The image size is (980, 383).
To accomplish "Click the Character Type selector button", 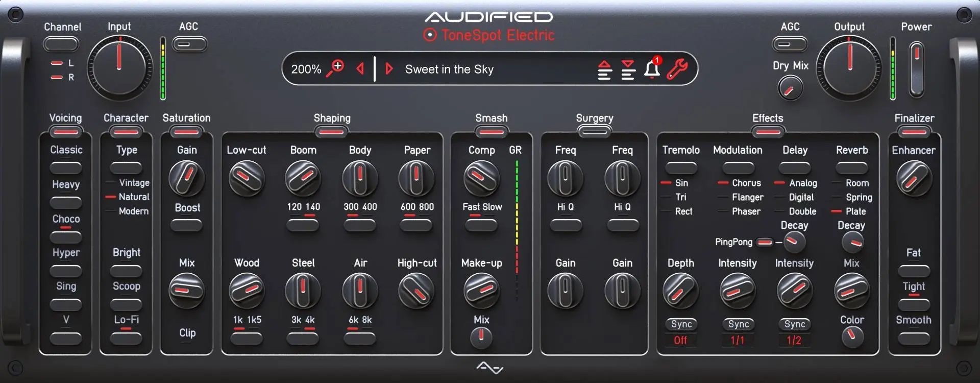I will pyautogui.click(x=126, y=168).
